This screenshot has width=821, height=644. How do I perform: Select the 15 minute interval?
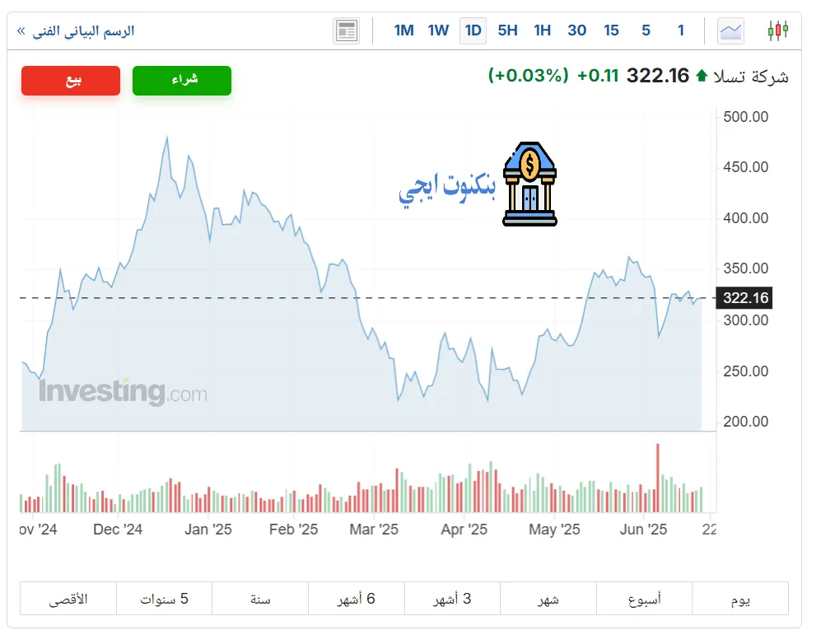[611, 30]
